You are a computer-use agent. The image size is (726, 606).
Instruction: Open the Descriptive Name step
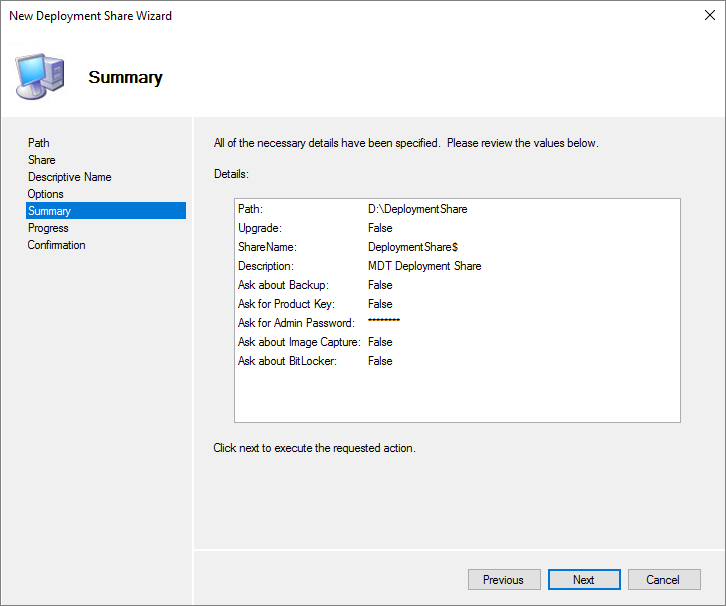pyautogui.click(x=70, y=177)
